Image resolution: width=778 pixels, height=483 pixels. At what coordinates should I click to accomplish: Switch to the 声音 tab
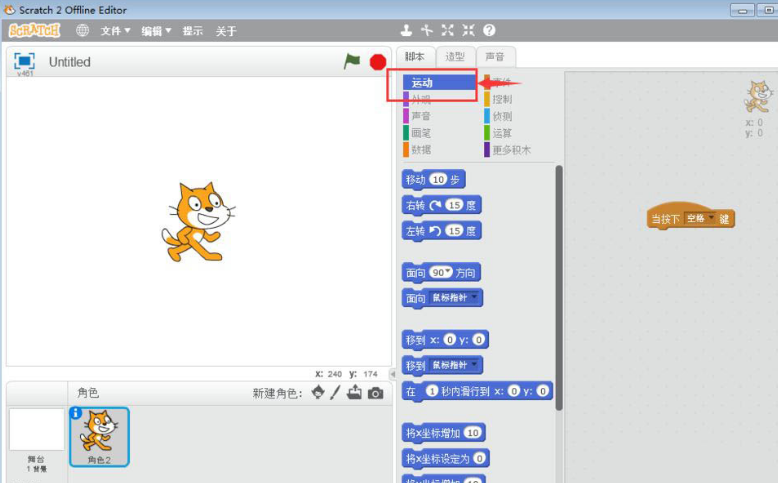(x=495, y=57)
